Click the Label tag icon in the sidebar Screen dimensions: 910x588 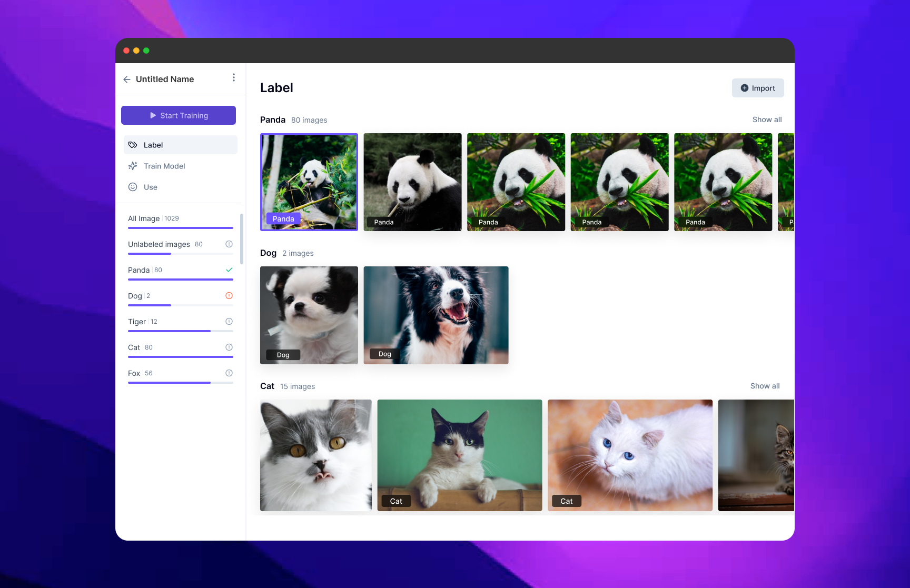tap(133, 145)
